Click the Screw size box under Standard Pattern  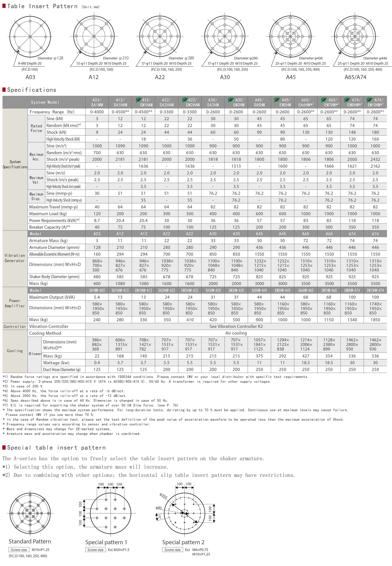tap(19, 550)
